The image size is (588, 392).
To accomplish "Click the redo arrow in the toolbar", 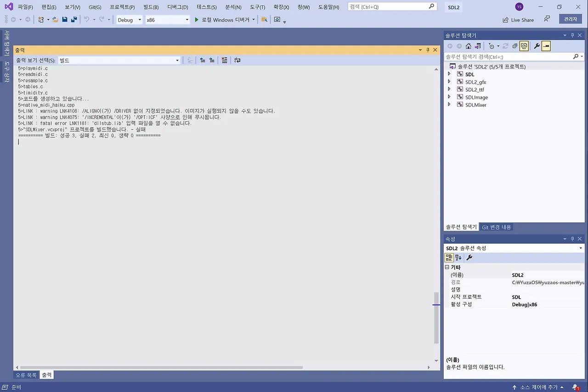I will (x=102, y=20).
